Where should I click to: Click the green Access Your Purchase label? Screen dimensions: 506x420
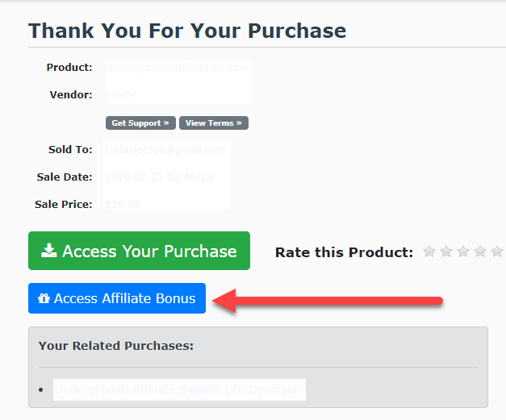pyautogui.click(x=149, y=252)
